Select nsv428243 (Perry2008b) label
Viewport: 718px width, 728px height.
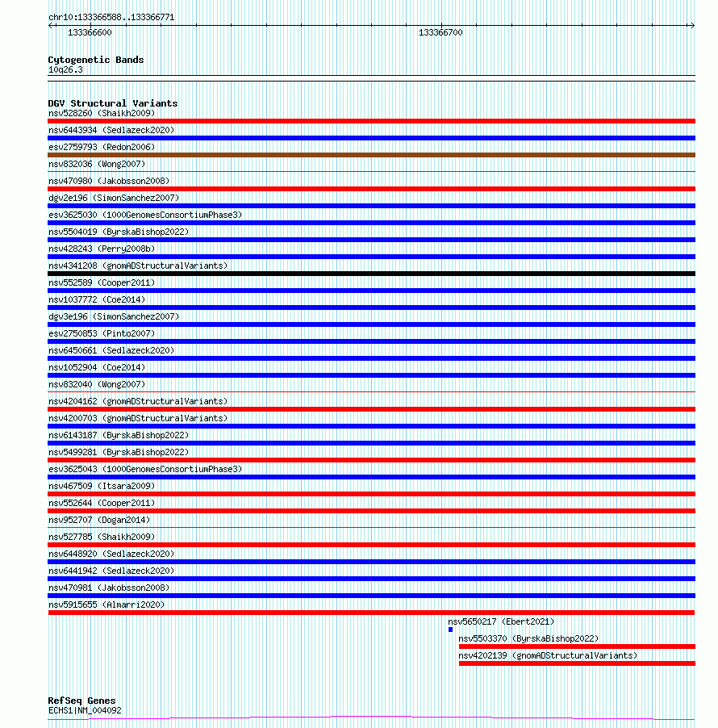pos(102,249)
